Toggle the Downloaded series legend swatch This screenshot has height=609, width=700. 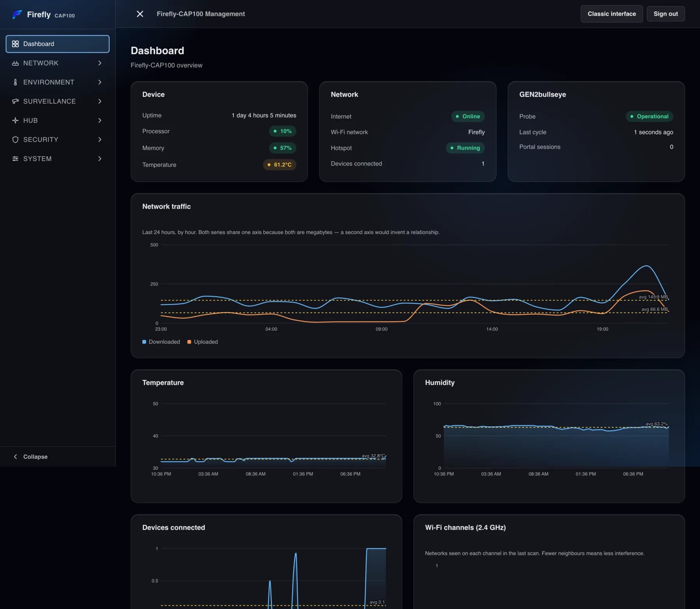[x=144, y=342]
